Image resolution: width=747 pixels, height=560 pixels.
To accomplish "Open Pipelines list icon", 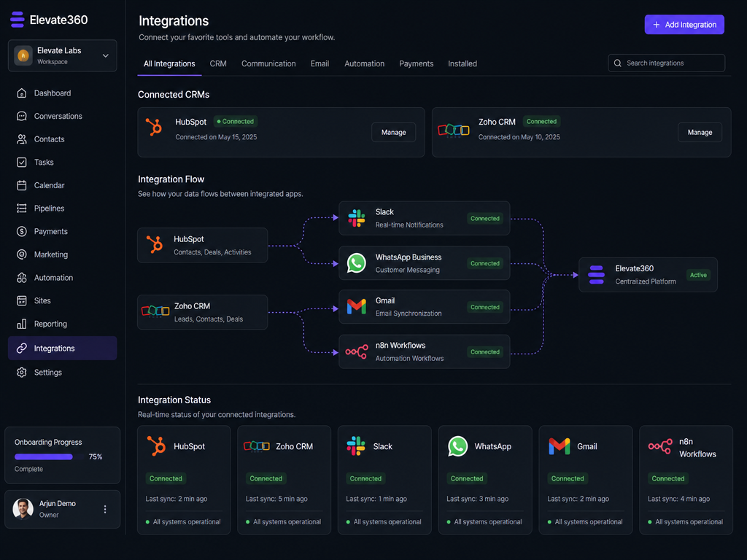I will click(21, 208).
